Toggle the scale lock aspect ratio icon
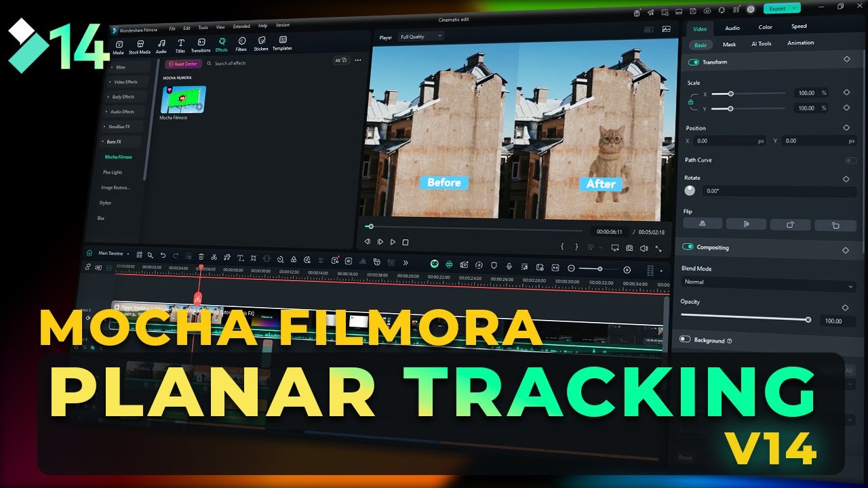Viewport: 868px width, 488px height. click(x=691, y=102)
